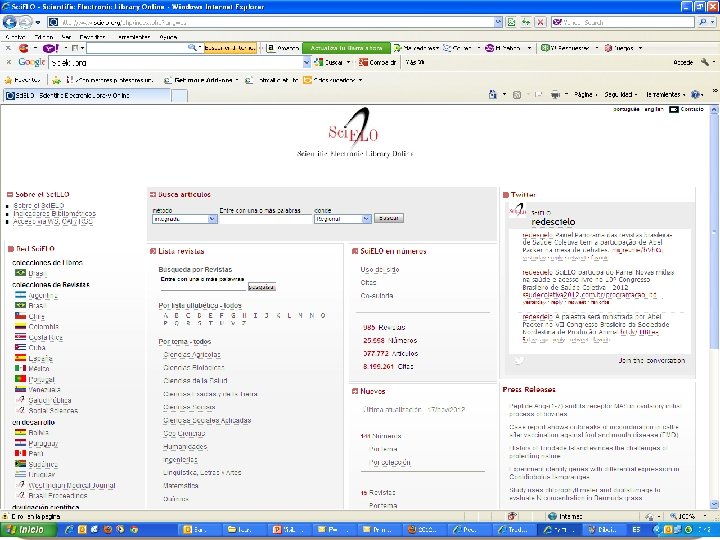Viewport: 720px width, 540px height.
Task: Click the Chrome quick launch icon in taskbar
Action: pyautogui.click(x=134, y=529)
